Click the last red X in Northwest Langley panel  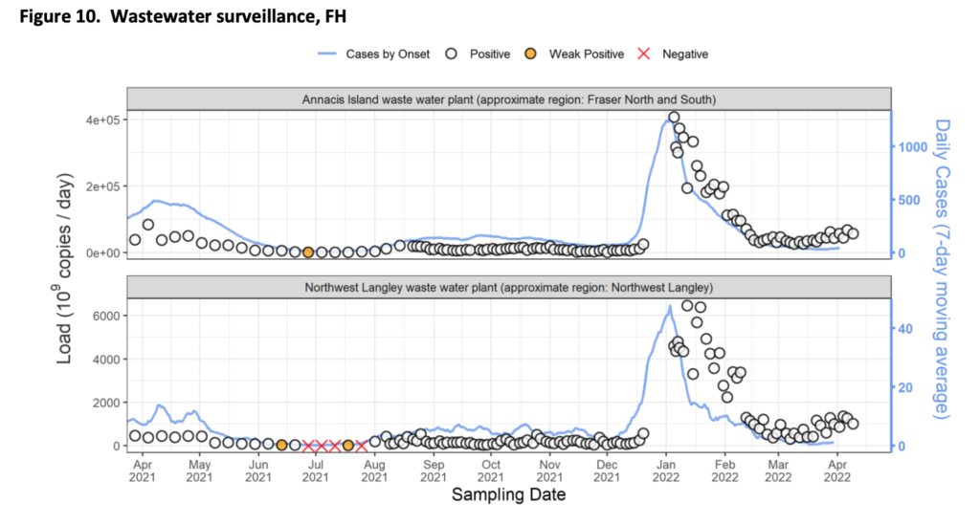(x=361, y=446)
